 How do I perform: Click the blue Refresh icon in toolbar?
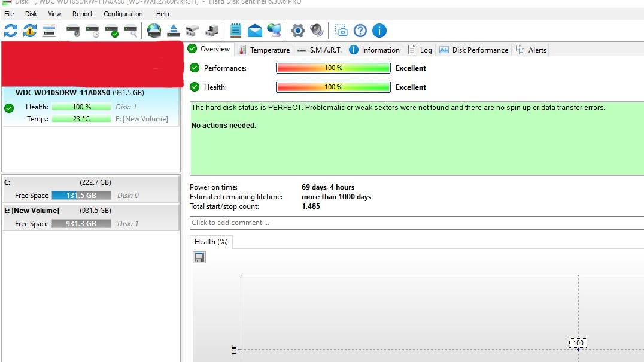coord(11,31)
